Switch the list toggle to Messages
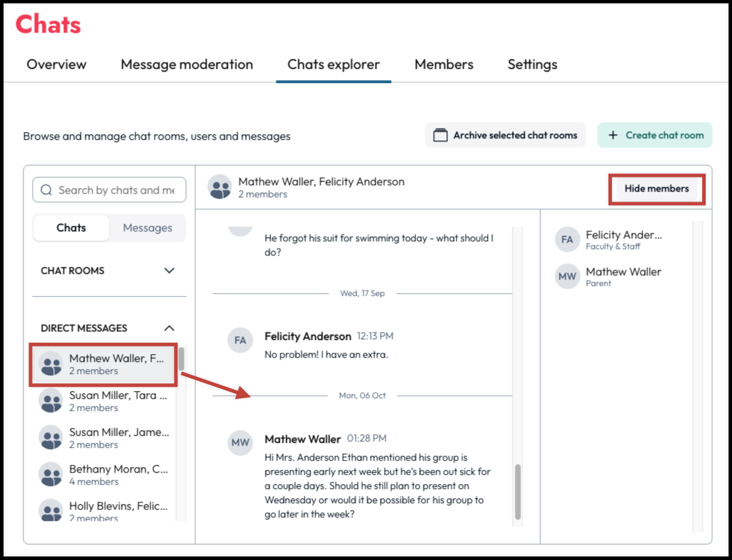The width and height of the screenshot is (732, 560). 148,228
